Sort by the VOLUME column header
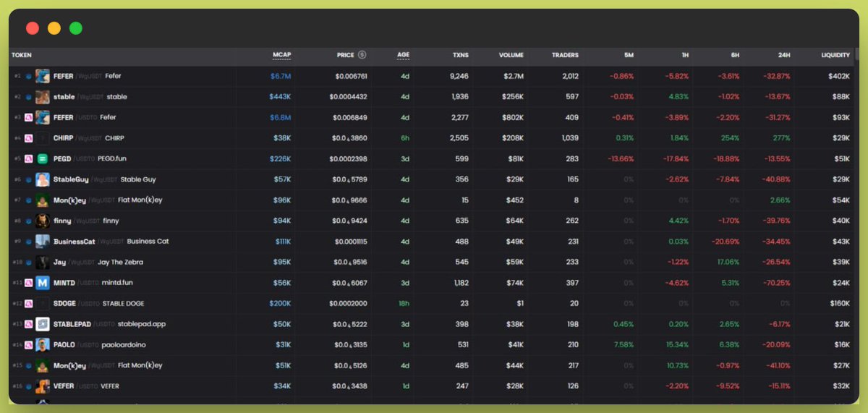 click(511, 55)
